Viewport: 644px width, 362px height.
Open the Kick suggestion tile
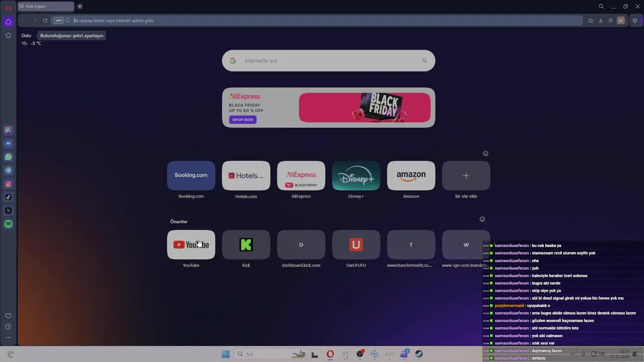tap(246, 245)
